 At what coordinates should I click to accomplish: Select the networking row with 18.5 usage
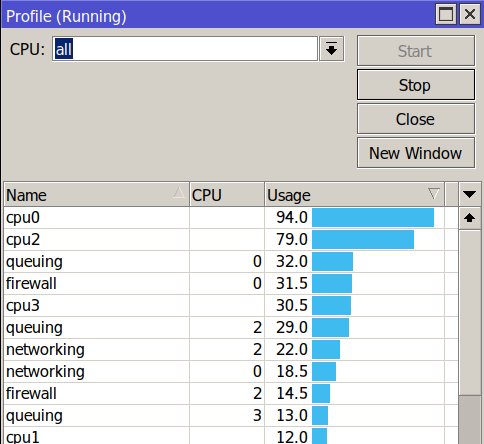pyautogui.click(x=231, y=372)
